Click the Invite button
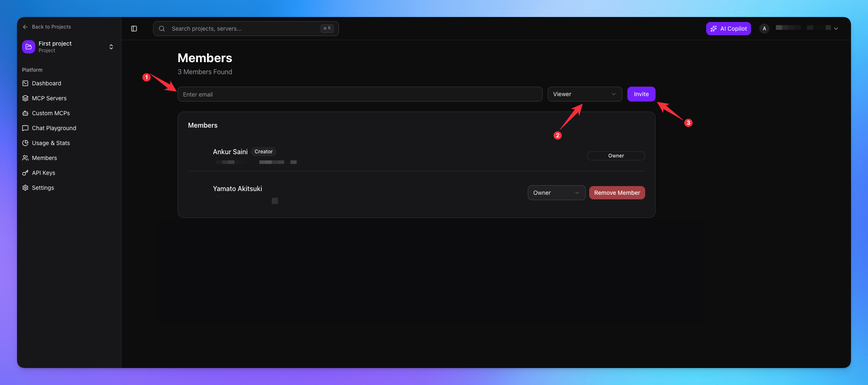 click(641, 94)
